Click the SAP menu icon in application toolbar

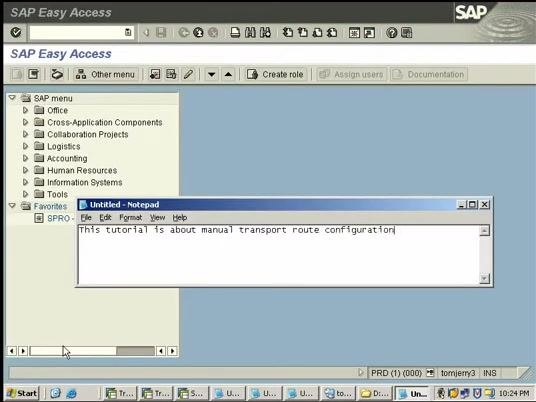point(34,74)
